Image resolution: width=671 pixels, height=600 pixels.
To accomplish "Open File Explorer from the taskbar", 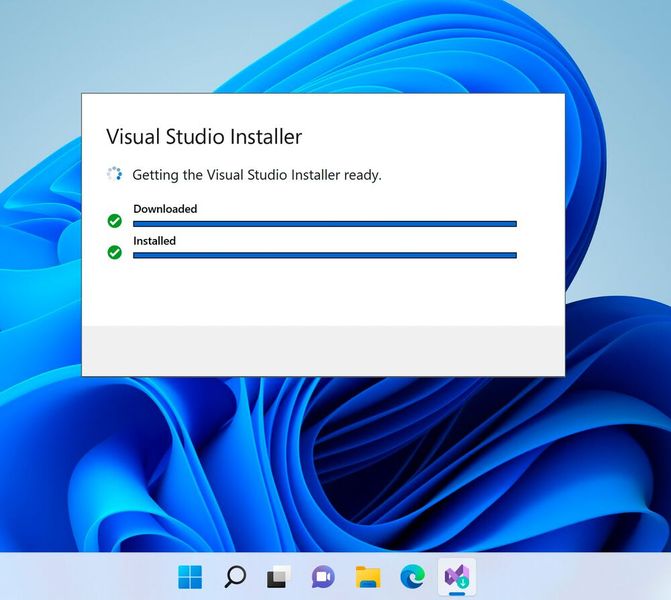I will pyautogui.click(x=368, y=577).
